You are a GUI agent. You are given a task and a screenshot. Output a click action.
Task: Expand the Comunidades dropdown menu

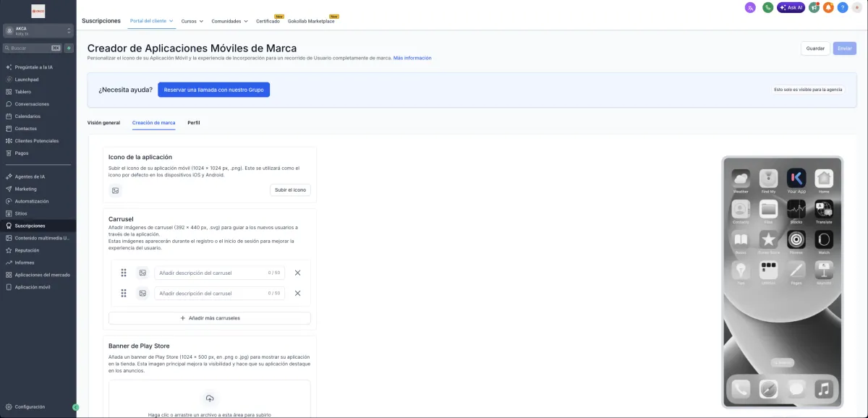point(229,22)
